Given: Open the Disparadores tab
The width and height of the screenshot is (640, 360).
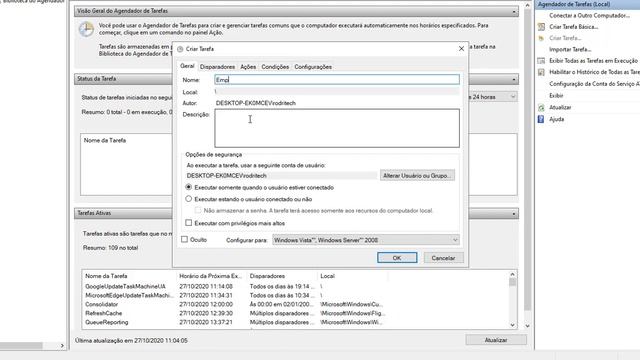Looking at the screenshot, I should [217, 67].
